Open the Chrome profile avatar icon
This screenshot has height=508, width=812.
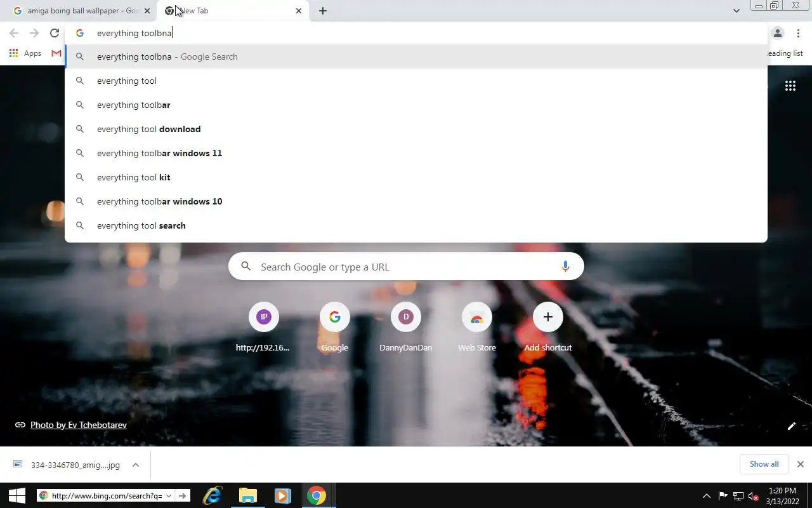point(778,33)
